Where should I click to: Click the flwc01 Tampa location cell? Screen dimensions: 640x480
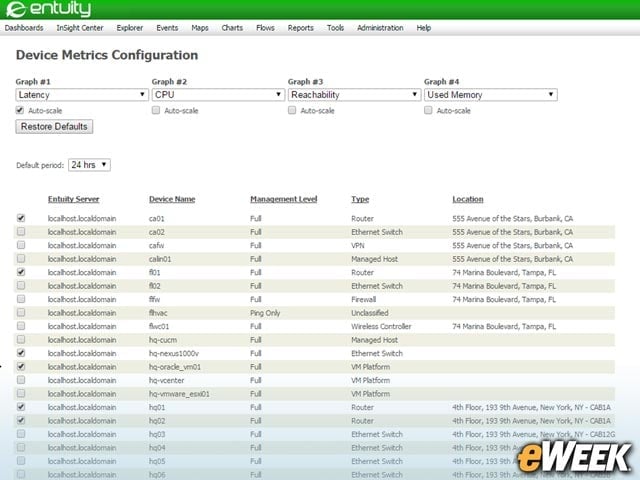point(504,327)
